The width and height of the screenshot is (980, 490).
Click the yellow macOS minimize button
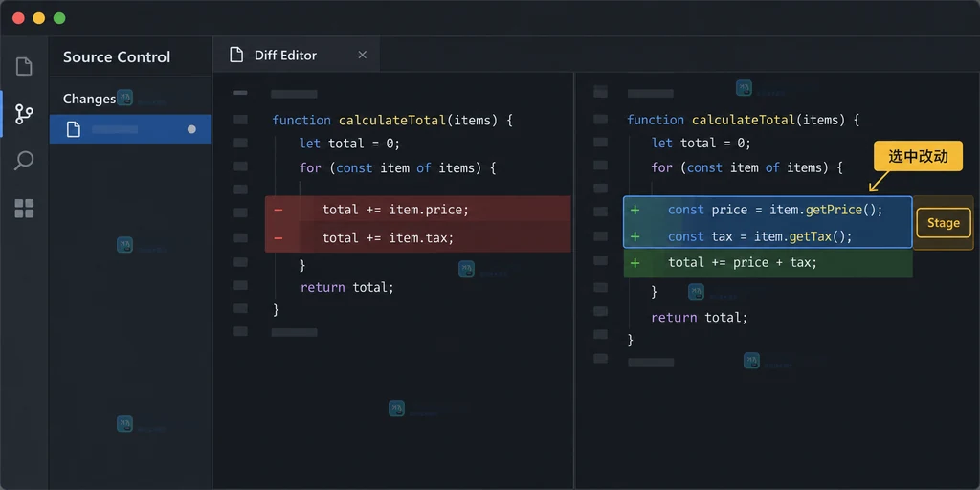pos(38,18)
